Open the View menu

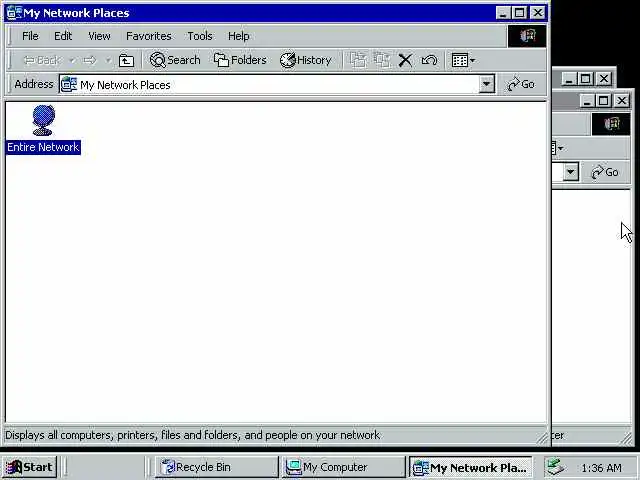coord(99,36)
